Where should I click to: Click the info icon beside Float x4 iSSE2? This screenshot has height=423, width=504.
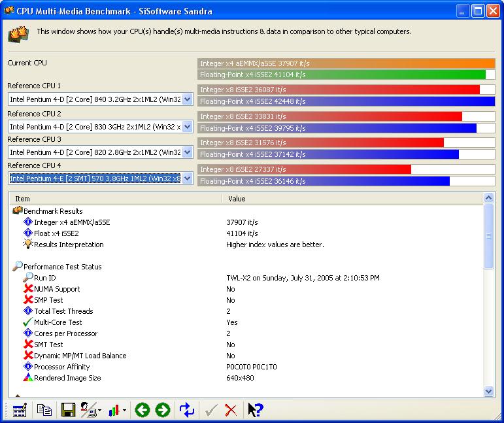coord(28,233)
